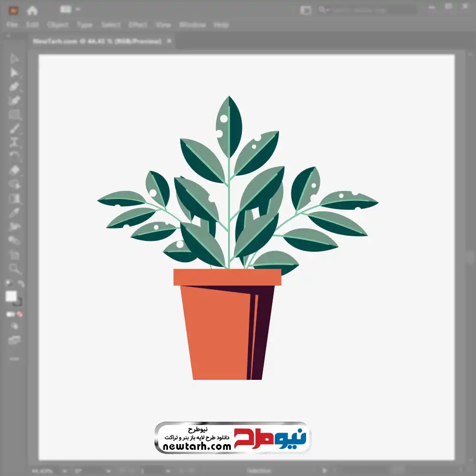Screen dimensions: 476x476
Task: Open the Effect menu
Action: [138, 25]
